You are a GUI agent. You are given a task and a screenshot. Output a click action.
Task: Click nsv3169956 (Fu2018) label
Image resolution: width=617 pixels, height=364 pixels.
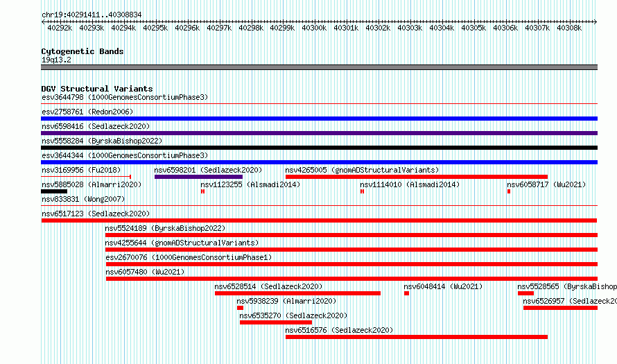coord(81,170)
